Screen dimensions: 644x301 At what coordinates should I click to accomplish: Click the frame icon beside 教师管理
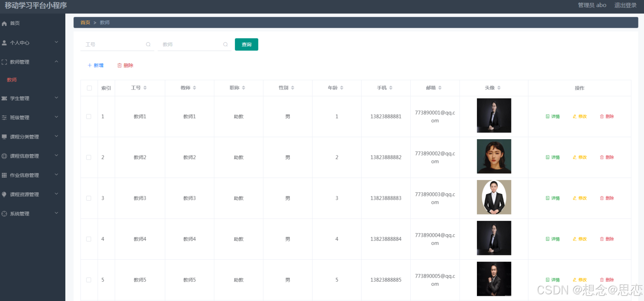pos(4,62)
